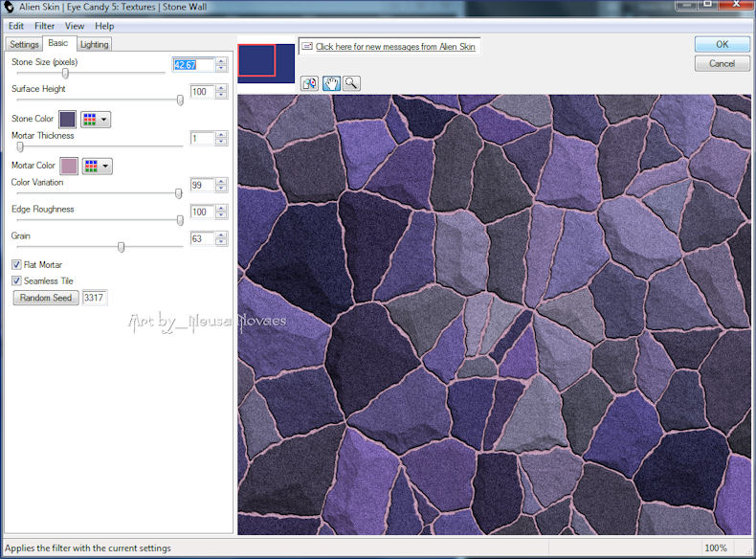Screen dimensions: 756x559
Task: Click the Color Variation spinner arrows
Action: tap(221, 185)
